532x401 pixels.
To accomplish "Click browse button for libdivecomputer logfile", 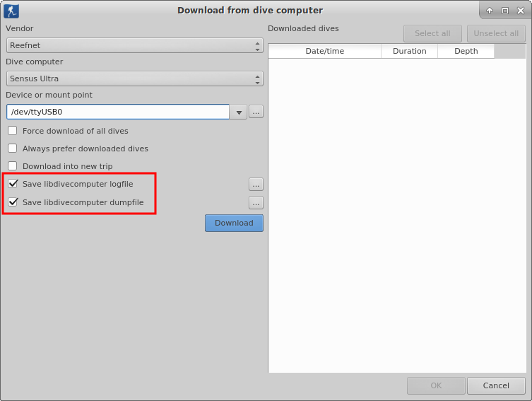I will pos(256,184).
